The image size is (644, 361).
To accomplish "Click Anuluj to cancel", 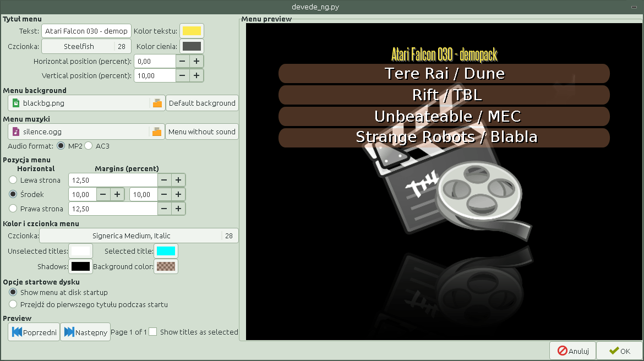I will [x=573, y=351].
